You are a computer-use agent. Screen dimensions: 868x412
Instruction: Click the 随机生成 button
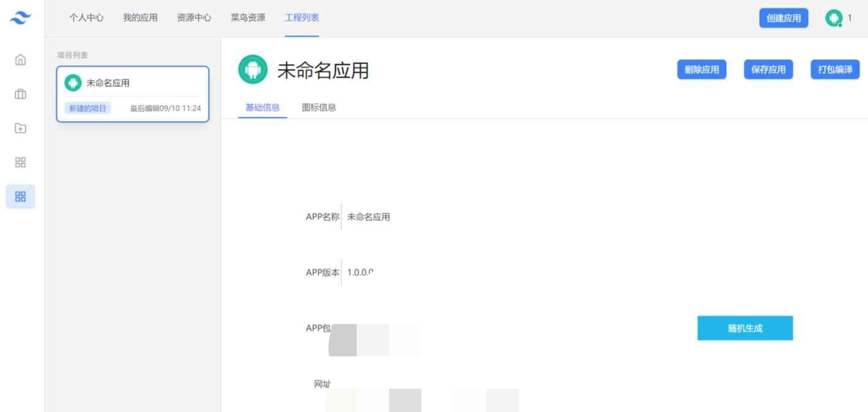[x=744, y=328]
